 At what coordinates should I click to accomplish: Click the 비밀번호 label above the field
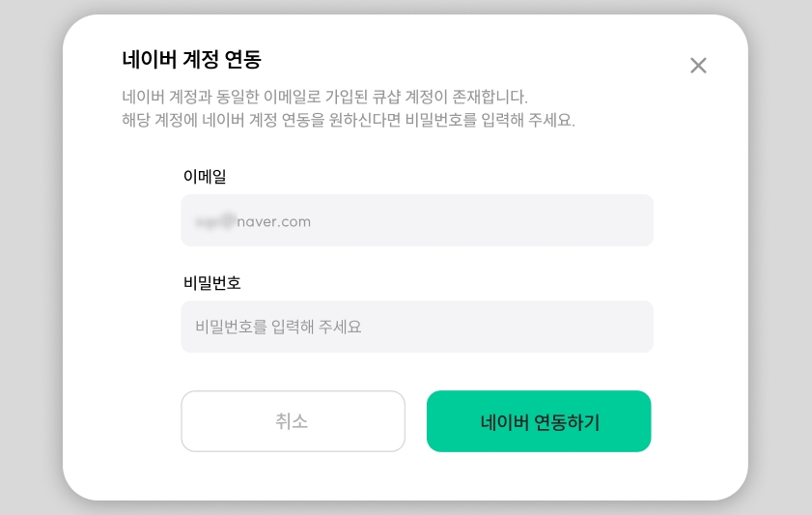pos(211,283)
